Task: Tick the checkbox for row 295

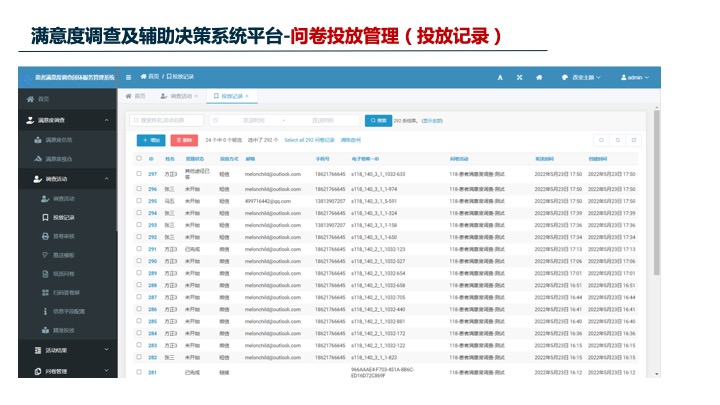Action: tap(139, 201)
